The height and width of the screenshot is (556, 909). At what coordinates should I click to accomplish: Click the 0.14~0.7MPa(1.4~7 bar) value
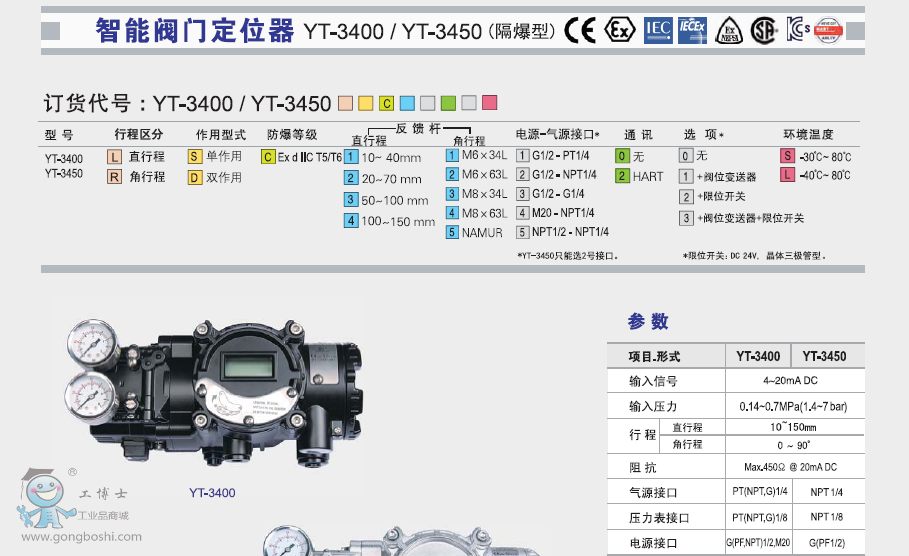click(794, 406)
